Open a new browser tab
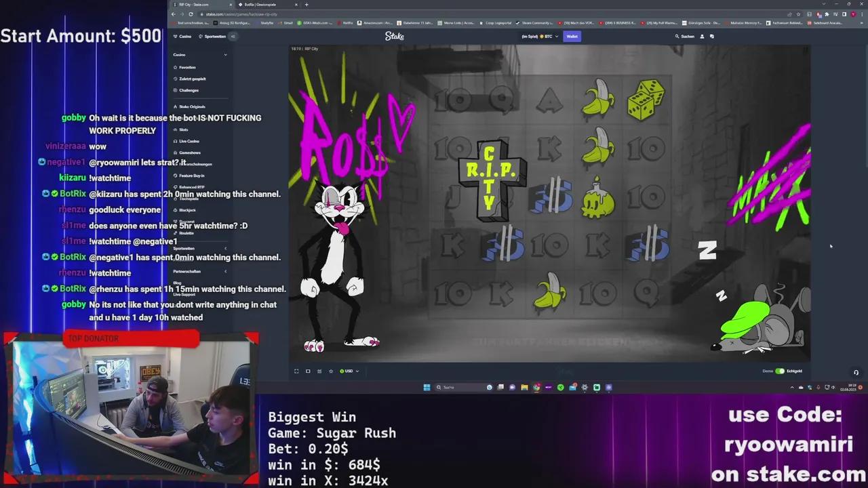Image resolution: width=868 pixels, height=488 pixels. 307,5
